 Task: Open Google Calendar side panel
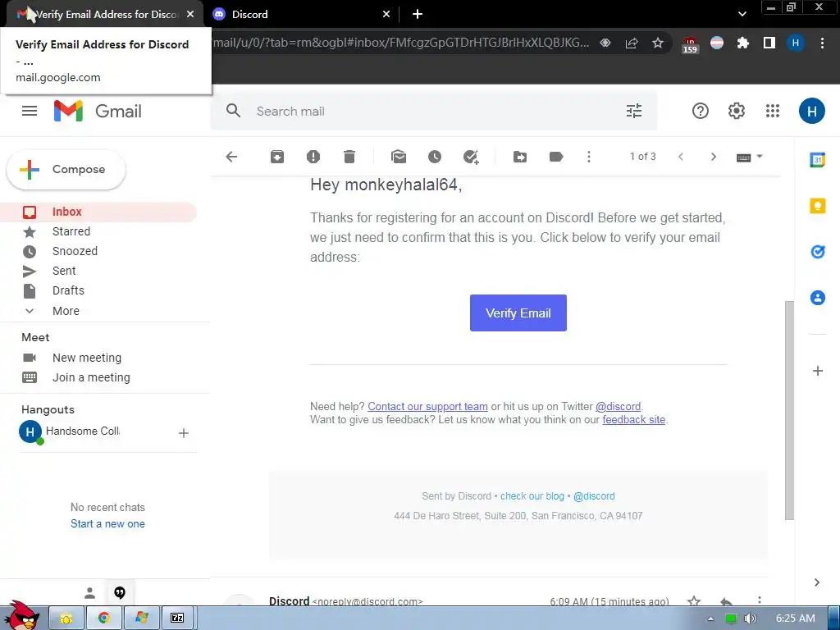(818, 160)
